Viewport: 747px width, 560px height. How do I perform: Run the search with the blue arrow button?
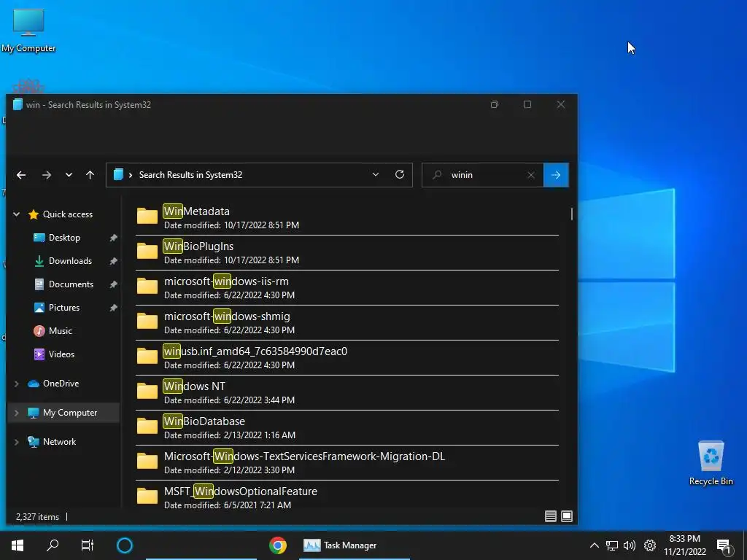point(556,175)
